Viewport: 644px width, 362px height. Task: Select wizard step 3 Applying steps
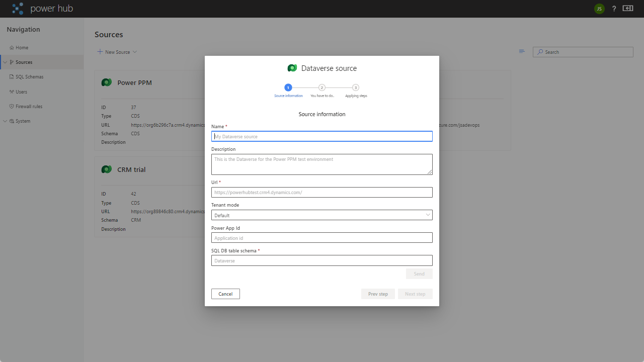[x=356, y=87]
